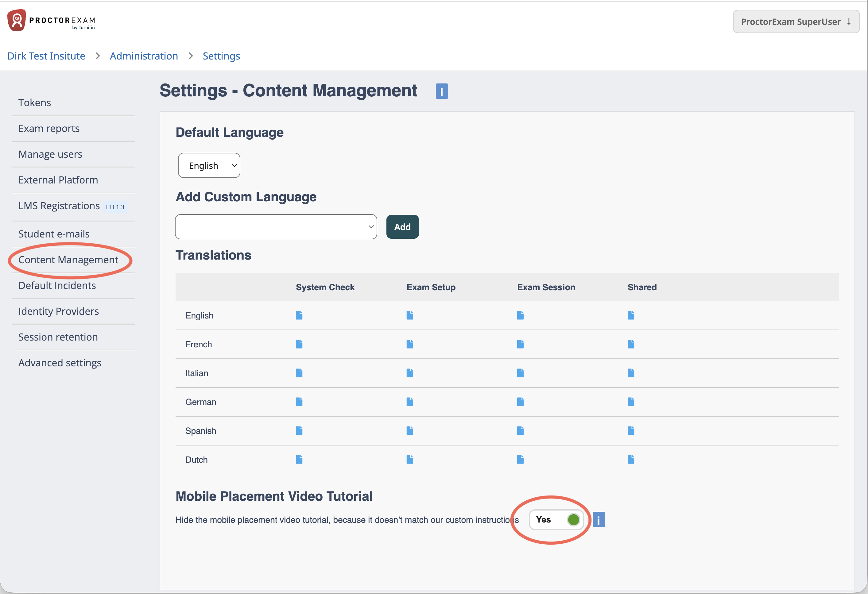Image resolution: width=868 pixels, height=594 pixels.
Task: Open German Exam Session translation file
Action: [520, 402]
